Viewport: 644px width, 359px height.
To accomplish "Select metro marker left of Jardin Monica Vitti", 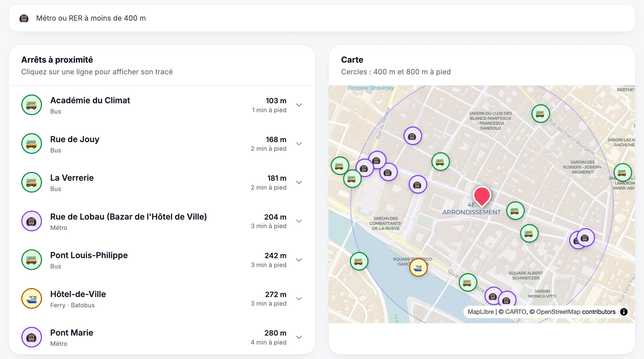I will [x=507, y=300].
